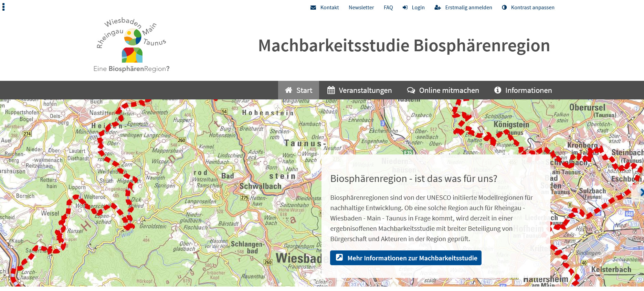This screenshot has height=291, width=644.
Task: Click the envelope icon beside Kontakt
Action: [x=313, y=8]
